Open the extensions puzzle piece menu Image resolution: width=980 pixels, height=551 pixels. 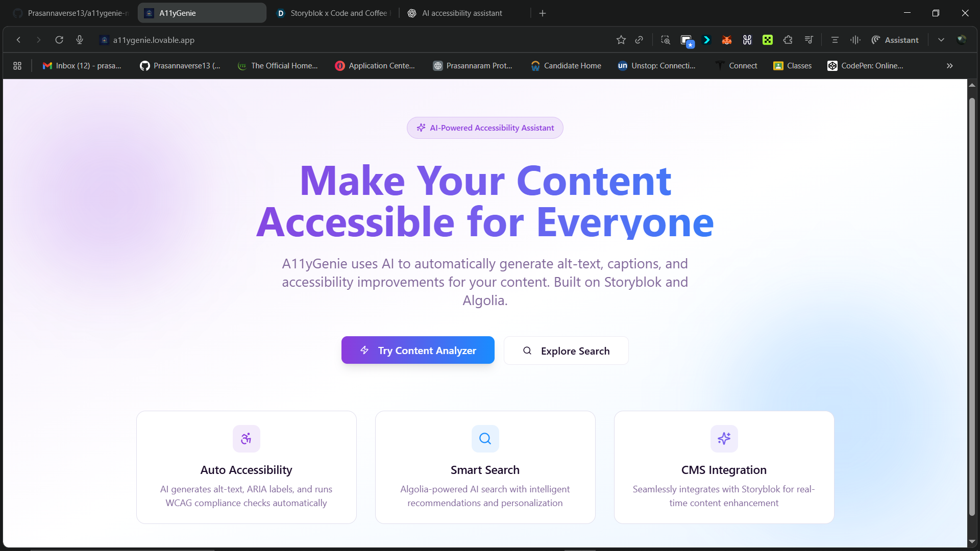coord(788,40)
